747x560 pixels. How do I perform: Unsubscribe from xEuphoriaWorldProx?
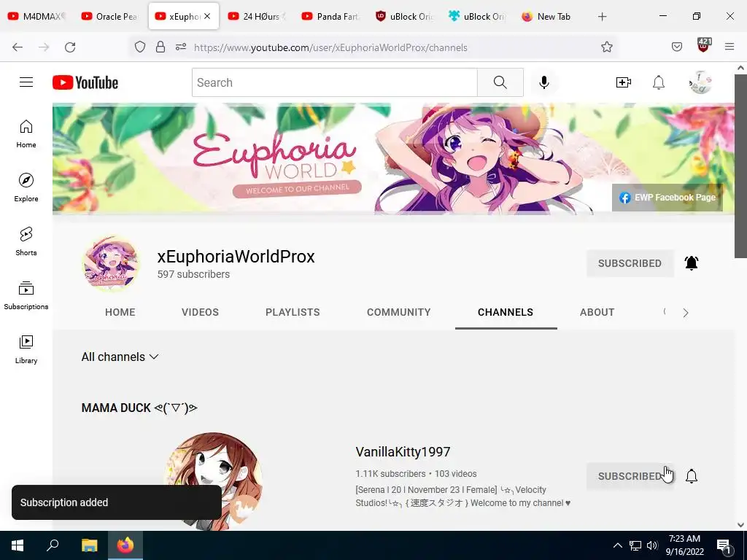click(630, 263)
